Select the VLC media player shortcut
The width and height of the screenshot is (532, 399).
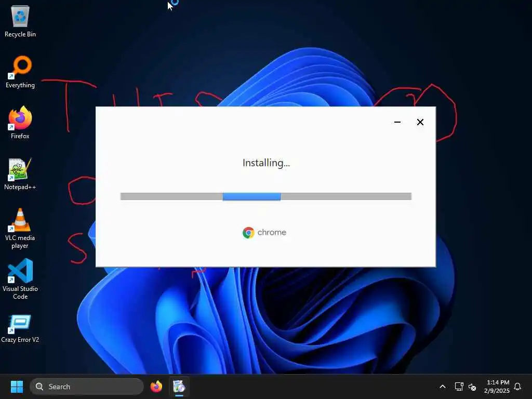(x=20, y=229)
